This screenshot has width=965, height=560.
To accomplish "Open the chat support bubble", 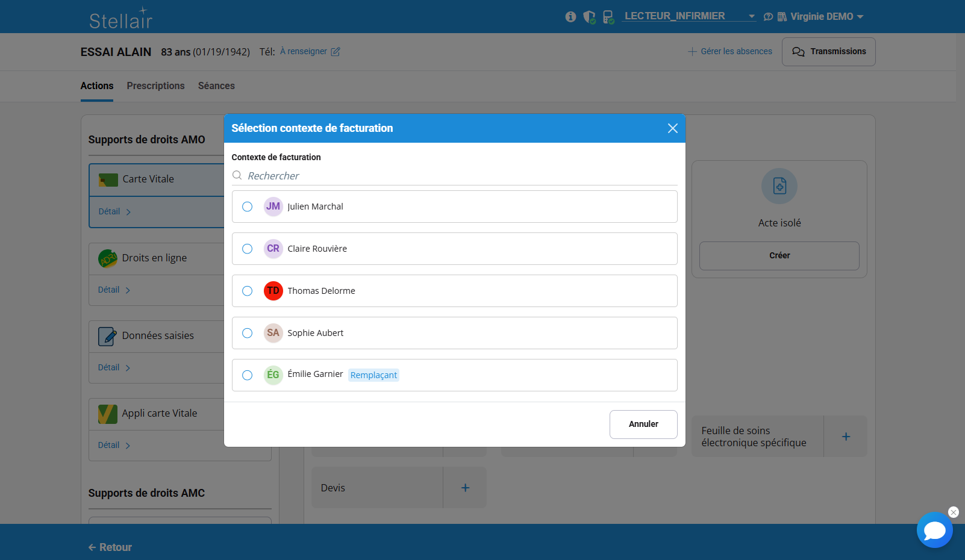I will pyautogui.click(x=935, y=530).
